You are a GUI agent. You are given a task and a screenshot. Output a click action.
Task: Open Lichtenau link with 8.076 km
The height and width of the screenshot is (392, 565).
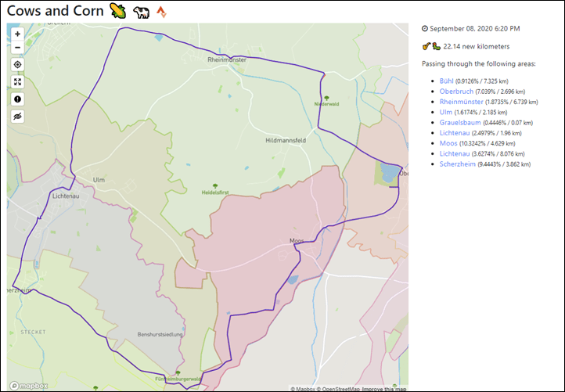455,154
